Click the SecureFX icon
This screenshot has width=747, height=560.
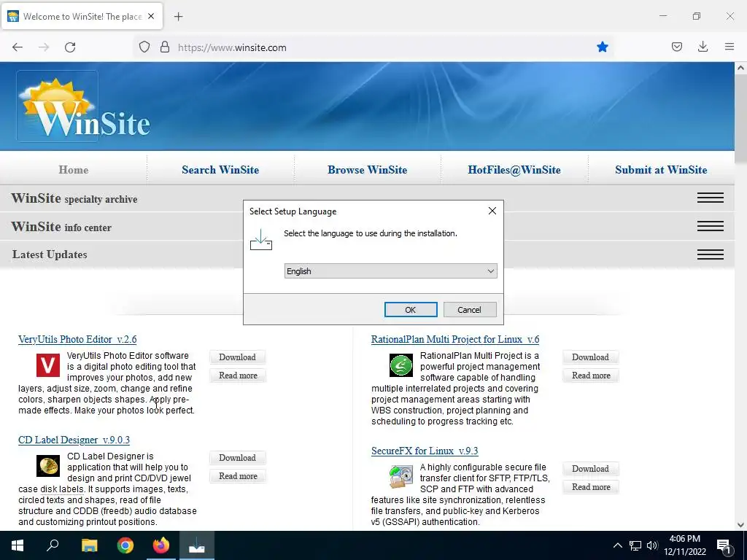click(401, 477)
